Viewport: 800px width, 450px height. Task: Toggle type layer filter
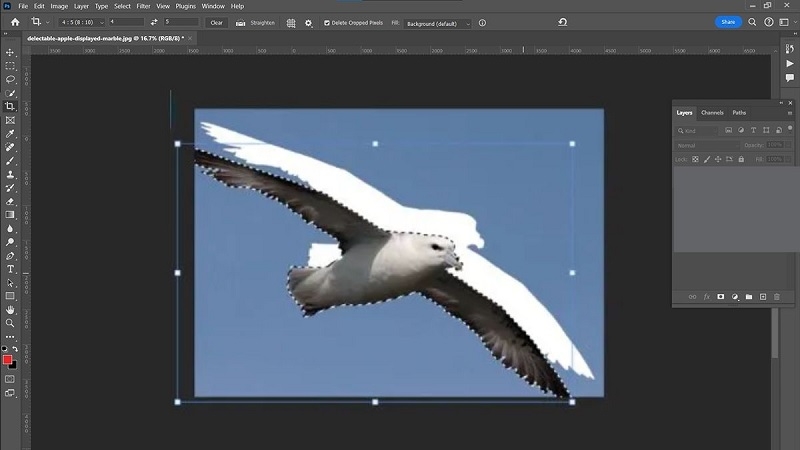click(754, 131)
